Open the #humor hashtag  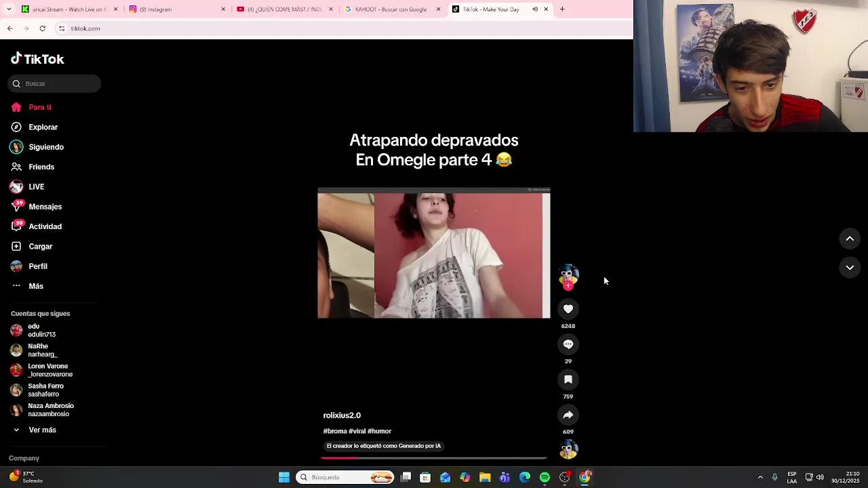pos(379,431)
